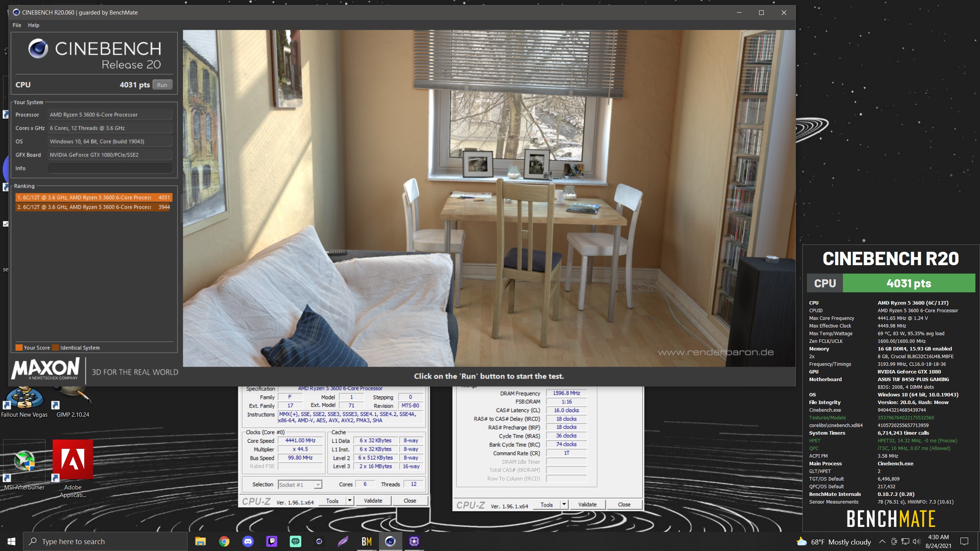The height and width of the screenshot is (551, 980).
Task: Expand the Tools dropdown arrow in the right CPU-Z window
Action: pos(564,505)
